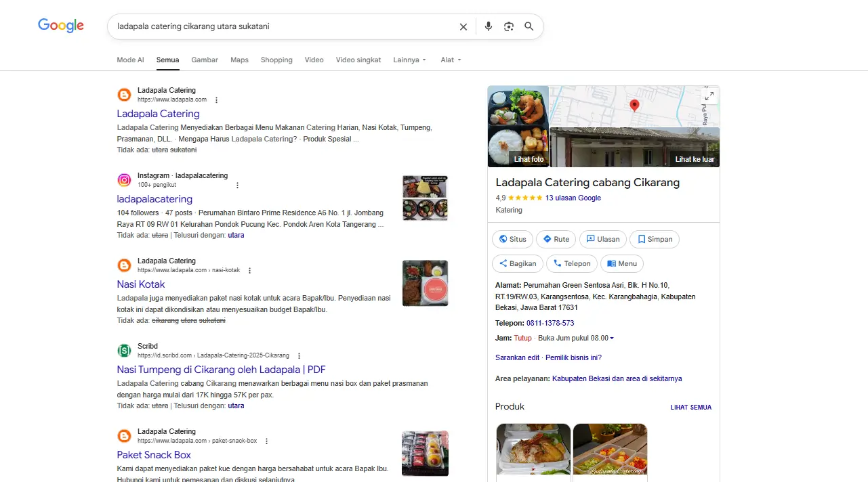Screen dimensions: 868x482
Task: Start voice search with microphone icon
Action: coord(489,26)
